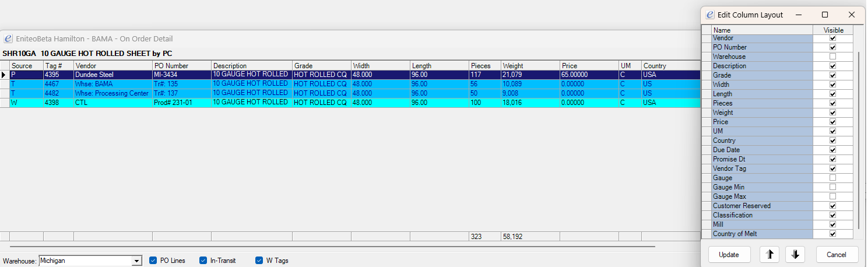Screen dimensions: 868x267
Task: Click the Tr#: 135 cell
Action: [x=182, y=84]
